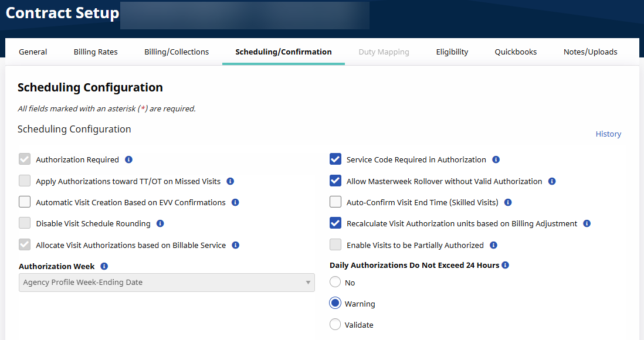This screenshot has width=644, height=340.
Task: Show info for Service Code Required in Authorization
Action: click(x=496, y=159)
